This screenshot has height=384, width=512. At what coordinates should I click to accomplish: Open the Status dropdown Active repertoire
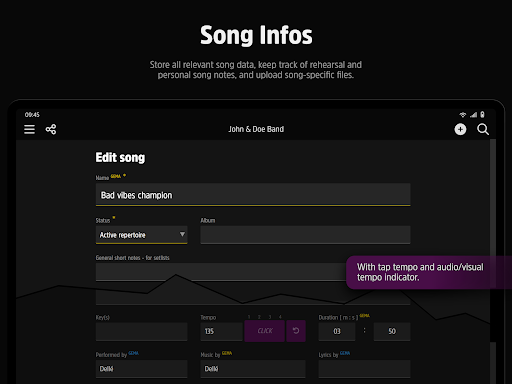coord(141,235)
